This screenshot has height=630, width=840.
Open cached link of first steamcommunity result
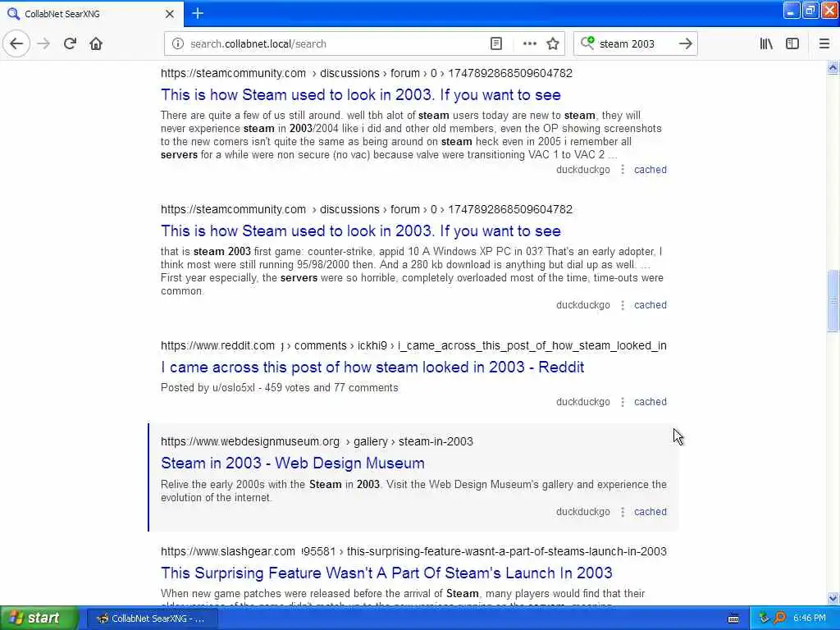point(651,170)
